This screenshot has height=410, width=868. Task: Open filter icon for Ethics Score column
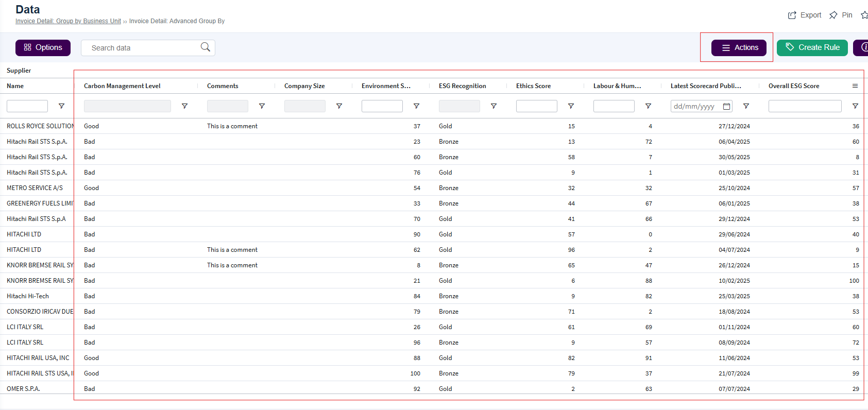click(571, 106)
